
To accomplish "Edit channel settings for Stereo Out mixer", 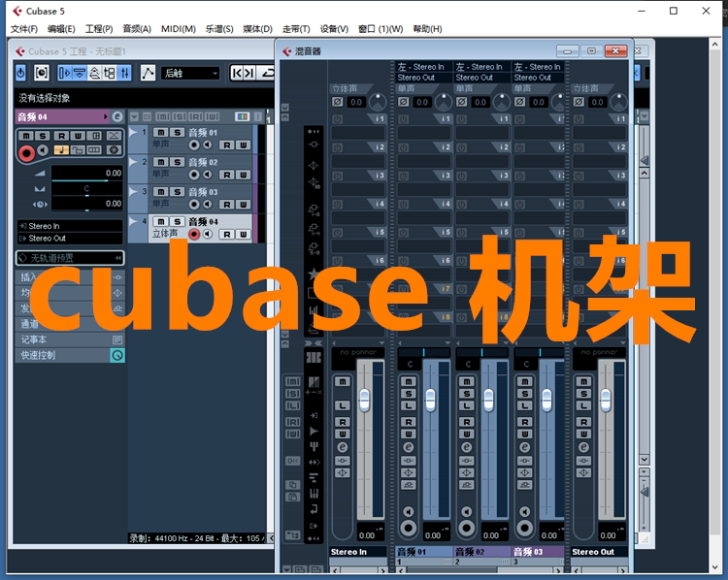I will 583,447.
